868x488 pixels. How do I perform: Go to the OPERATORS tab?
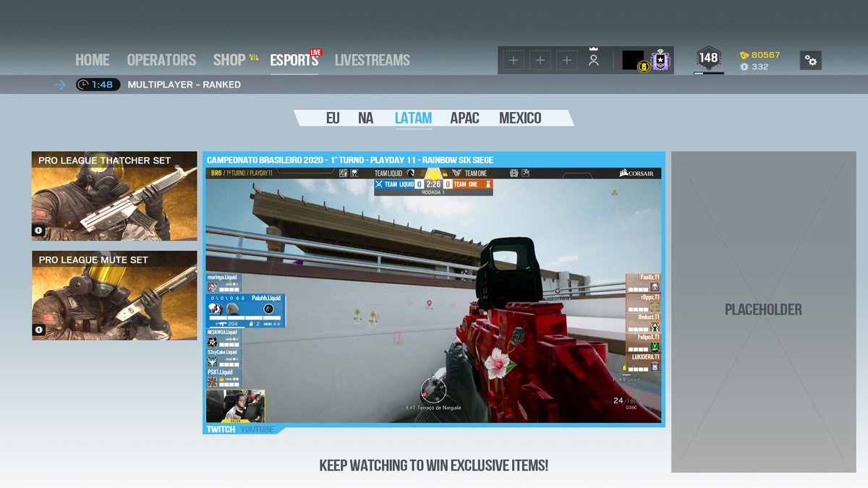tap(161, 60)
